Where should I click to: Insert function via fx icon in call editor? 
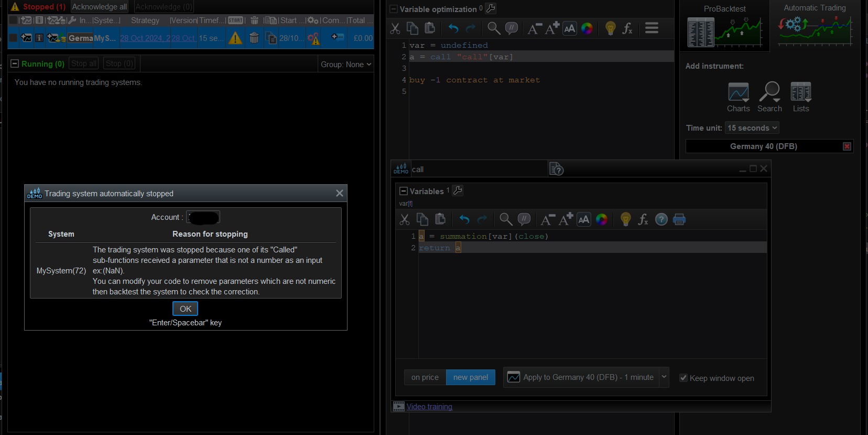click(643, 219)
